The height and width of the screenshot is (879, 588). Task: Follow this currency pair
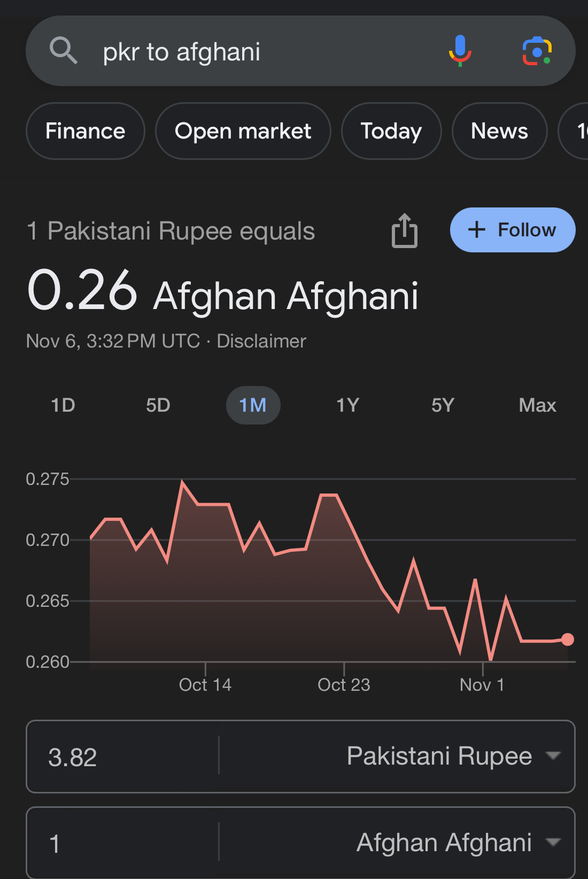(513, 230)
